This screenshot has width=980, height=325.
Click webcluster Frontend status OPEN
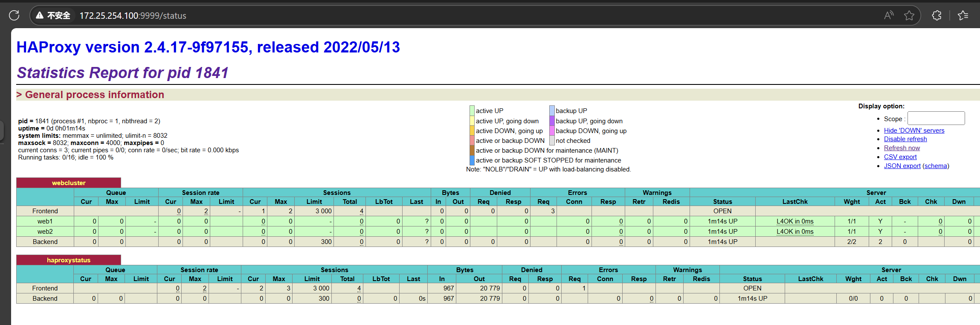click(x=722, y=211)
